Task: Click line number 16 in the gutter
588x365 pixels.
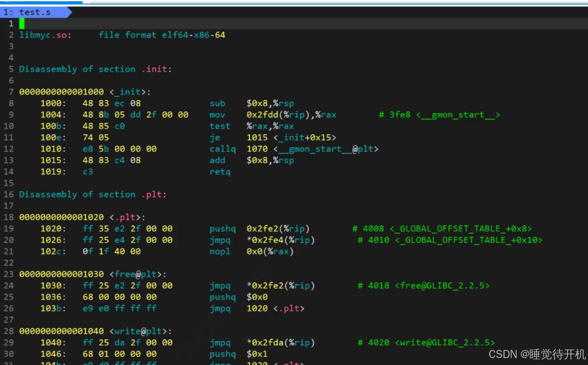Action: [9, 195]
